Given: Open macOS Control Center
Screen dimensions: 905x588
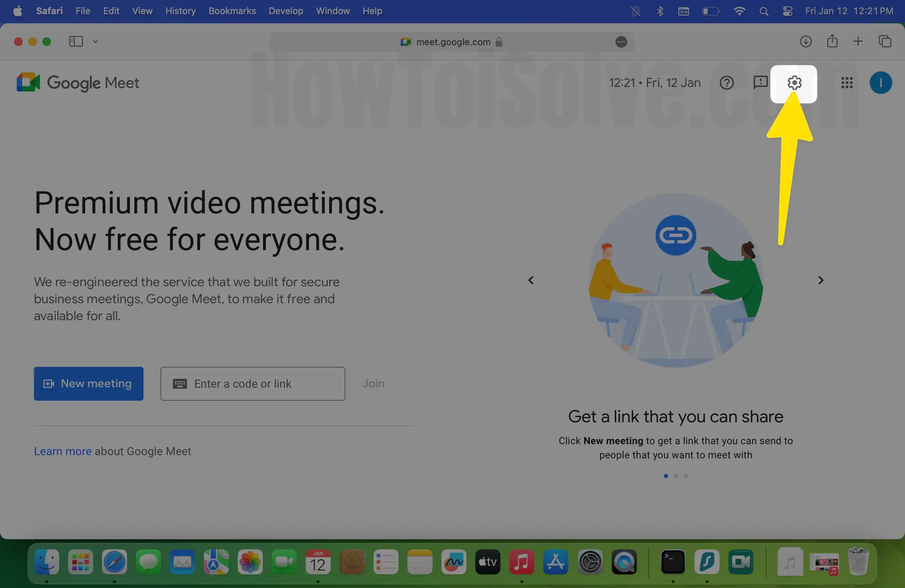Looking at the screenshot, I should (x=788, y=11).
